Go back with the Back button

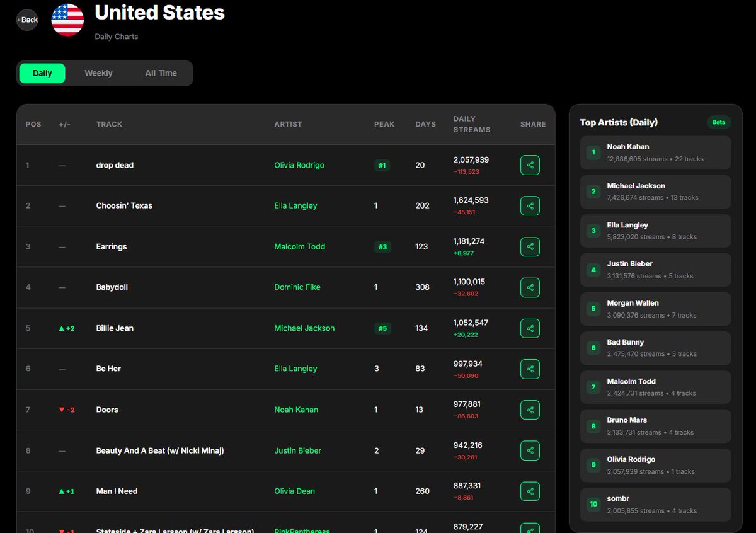point(28,20)
